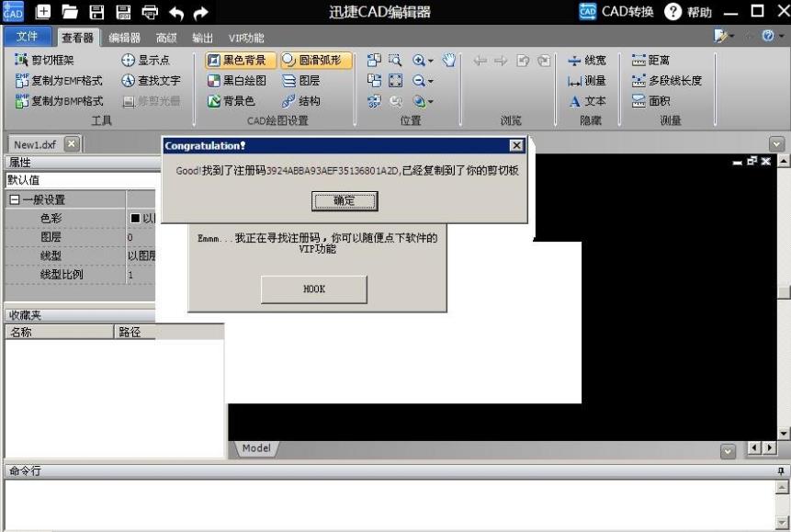Switch to the 输出 tab
Screen dimensions: 791x532
[x=202, y=38]
